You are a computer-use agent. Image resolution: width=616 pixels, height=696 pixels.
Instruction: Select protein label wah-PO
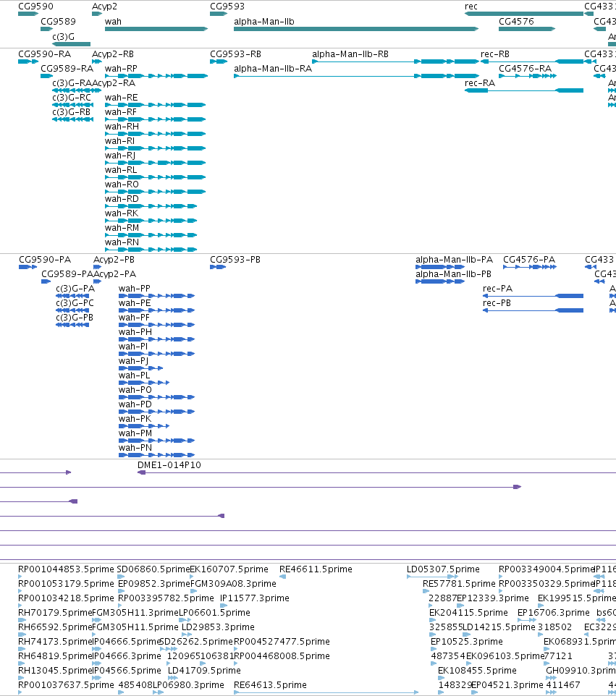click(x=135, y=390)
